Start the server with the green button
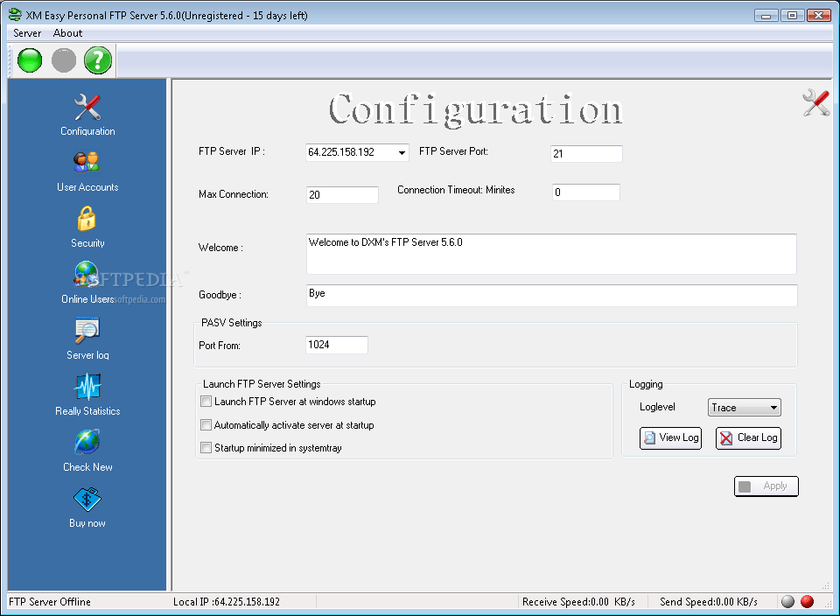This screenshot has width=840, height=616. 30,60
